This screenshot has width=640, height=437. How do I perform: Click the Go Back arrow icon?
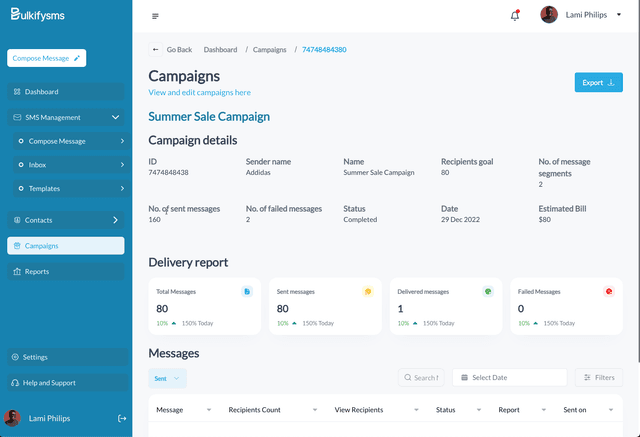click(x=156, y=50)
